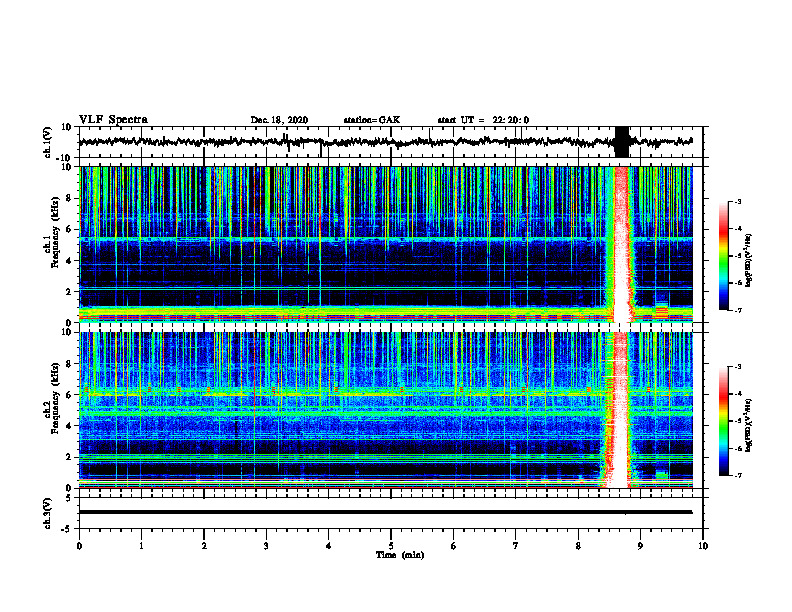Click the "start UT = 22:20: 0" text
Image resolution: width=792 pixels, height=612 pixels.
(483, 120)
